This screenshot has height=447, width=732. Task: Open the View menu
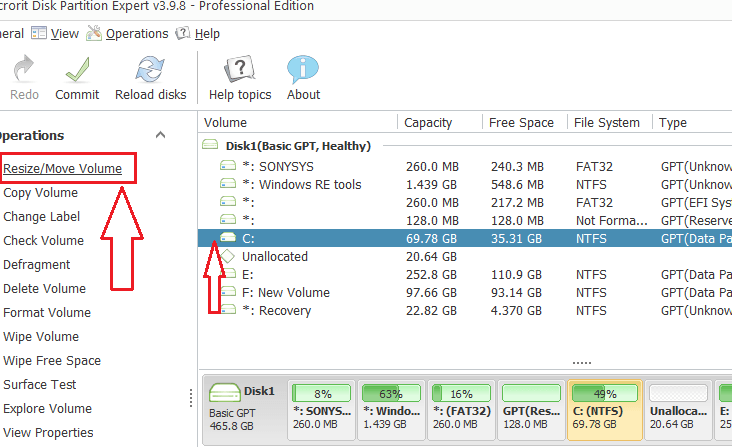65,34
